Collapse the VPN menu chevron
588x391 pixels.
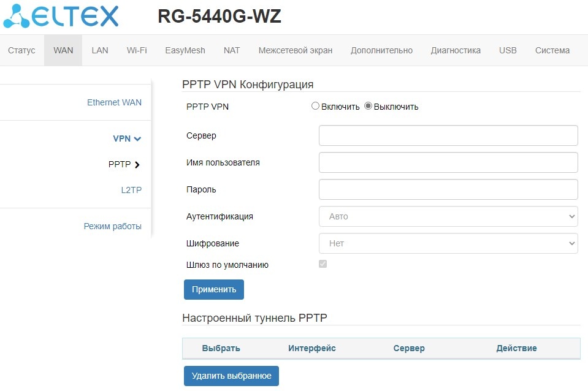137,139
